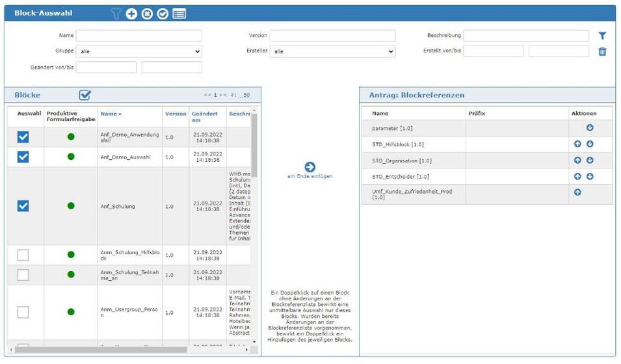Select the Anm_Schulung_Hilfsblock checkbox
This screenshot has height=364, width=621.
click(23, 255)
